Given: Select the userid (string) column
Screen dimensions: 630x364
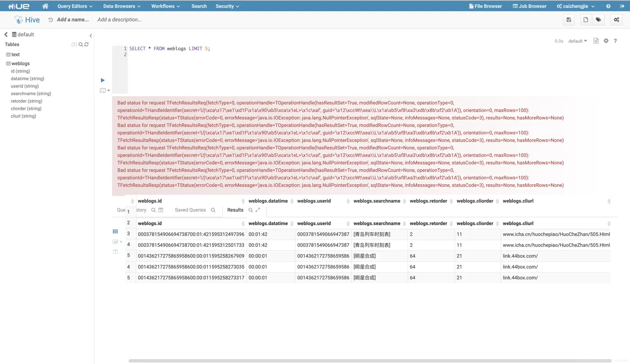Looking at the screenshot, I should (x=25, y=86).
